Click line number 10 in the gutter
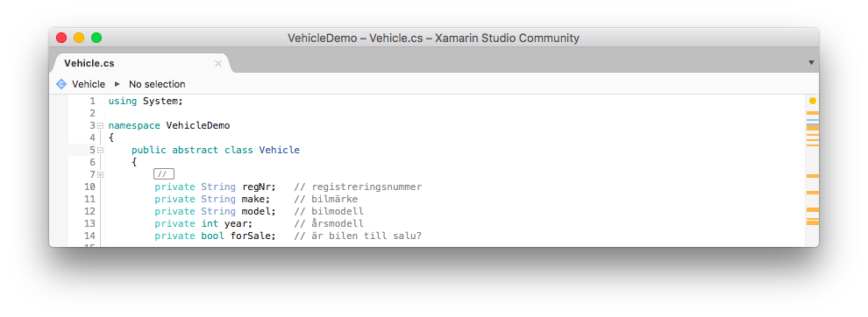This screenshot has height=317, width=868. coord(89,187)
